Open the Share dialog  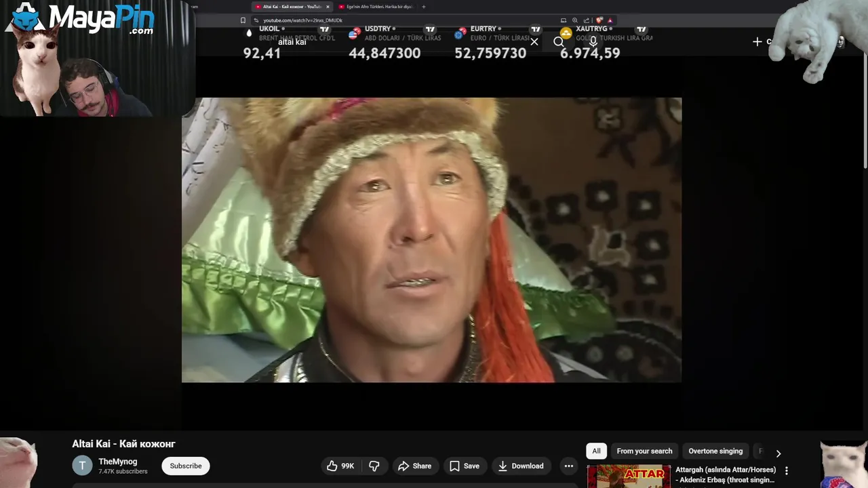414,466
